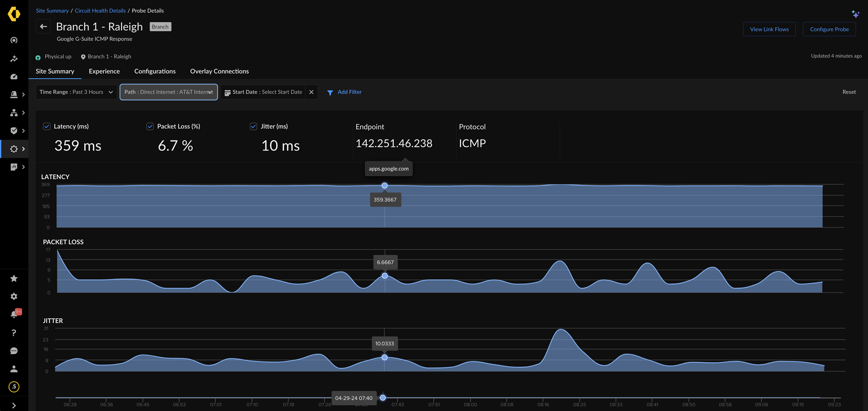Switch to the Experience tab
Viewport: 868px width, 411px height.
point(104,71)
